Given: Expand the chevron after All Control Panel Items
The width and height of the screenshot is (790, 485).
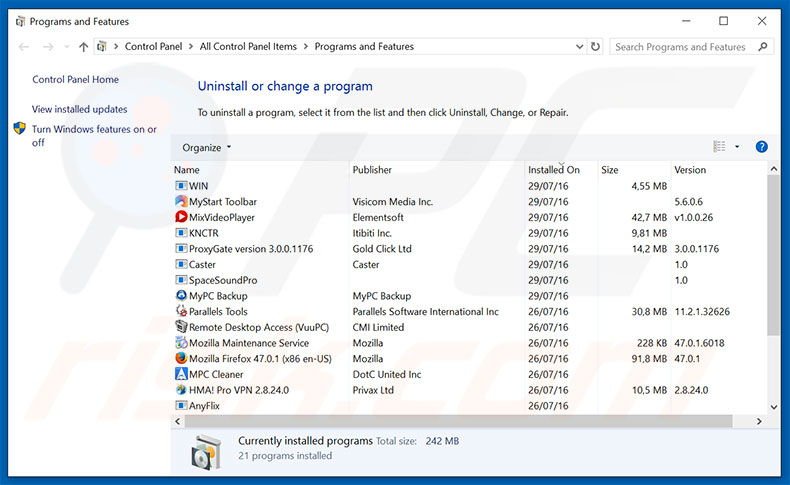Looking at the screenshot, I should (x=306, y=46).
